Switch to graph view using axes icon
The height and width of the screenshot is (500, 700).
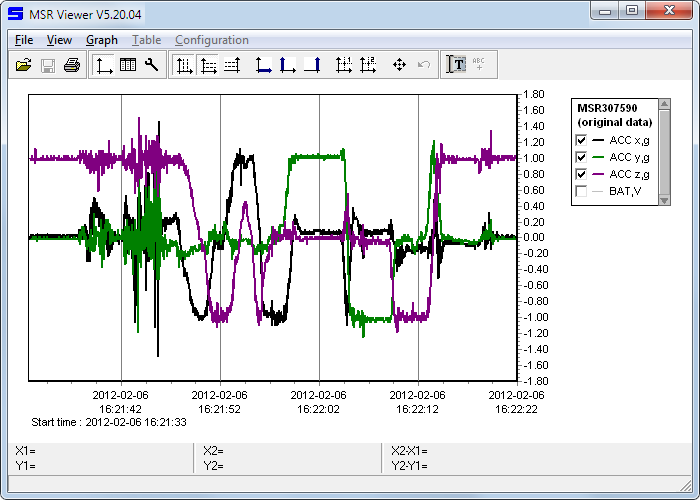click(105, 65)
